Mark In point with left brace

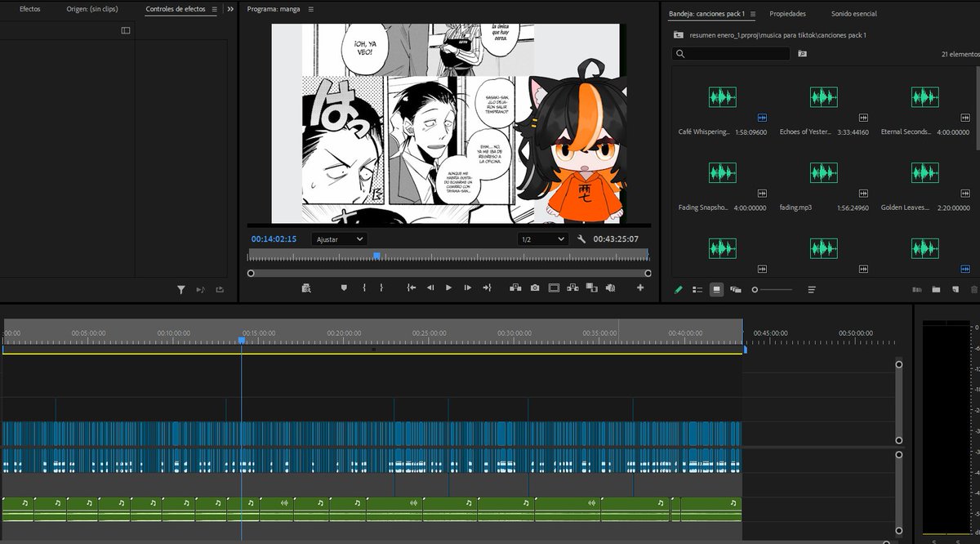pos(364,288)
